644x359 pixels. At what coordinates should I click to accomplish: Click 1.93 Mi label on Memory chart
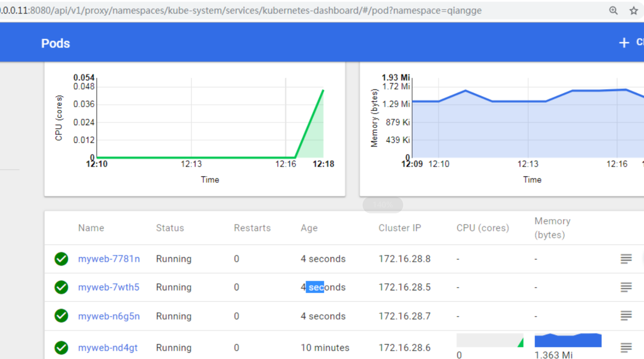click(x=396, y=78)
